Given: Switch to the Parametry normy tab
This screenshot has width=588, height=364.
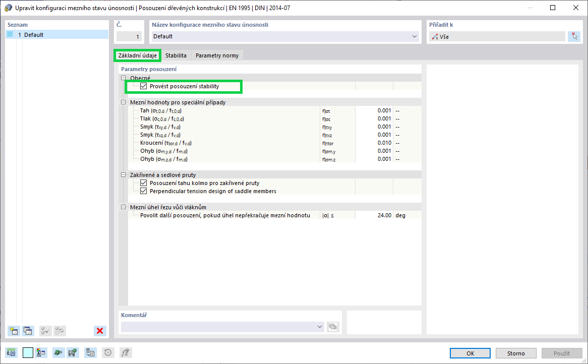Looking at the screenshot, I should [x=217, y=55].
